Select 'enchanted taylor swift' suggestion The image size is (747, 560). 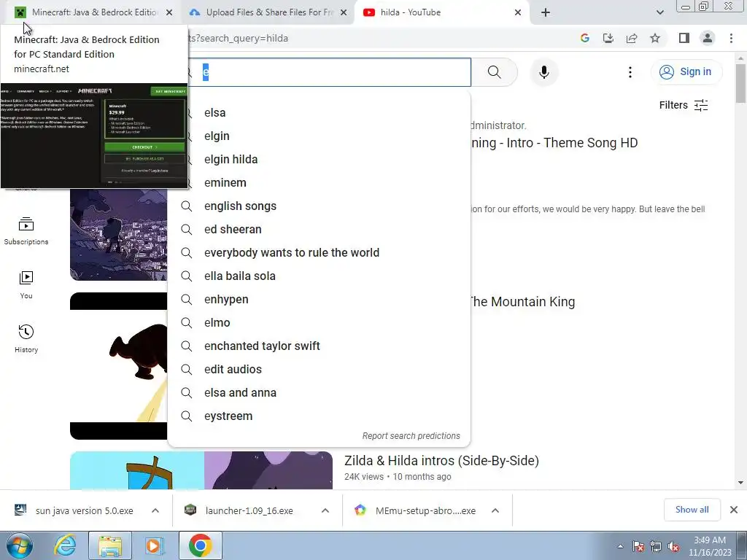(x=319, y=346)
